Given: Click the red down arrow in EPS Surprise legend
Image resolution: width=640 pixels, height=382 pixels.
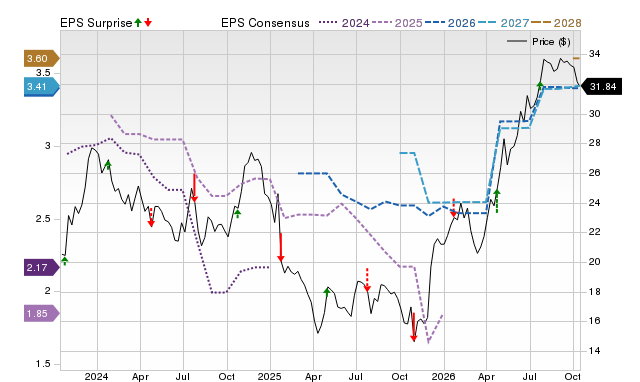Looking at the screenshot, I should pyautogui.click(x=148, y=23).
